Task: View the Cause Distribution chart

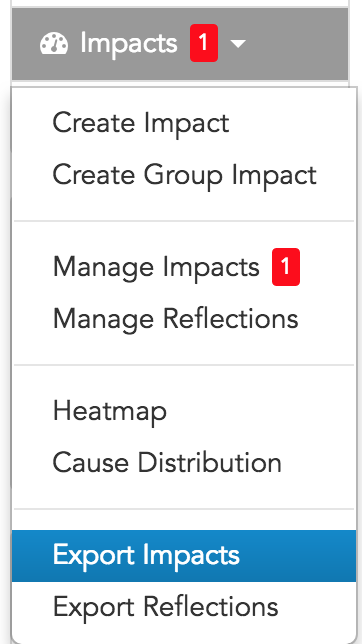Action: pos(167,462)
